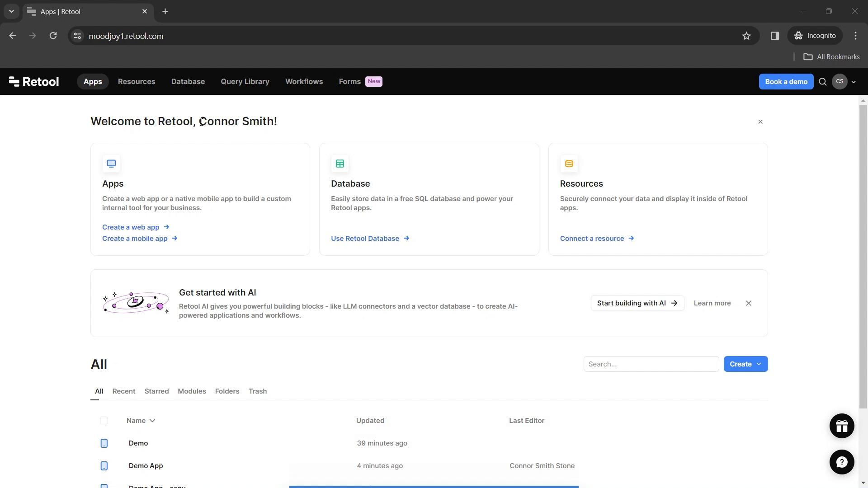Viewport: 868px width, 488px height.
Task: Open the Database section icon
Action: click(340, 163)
